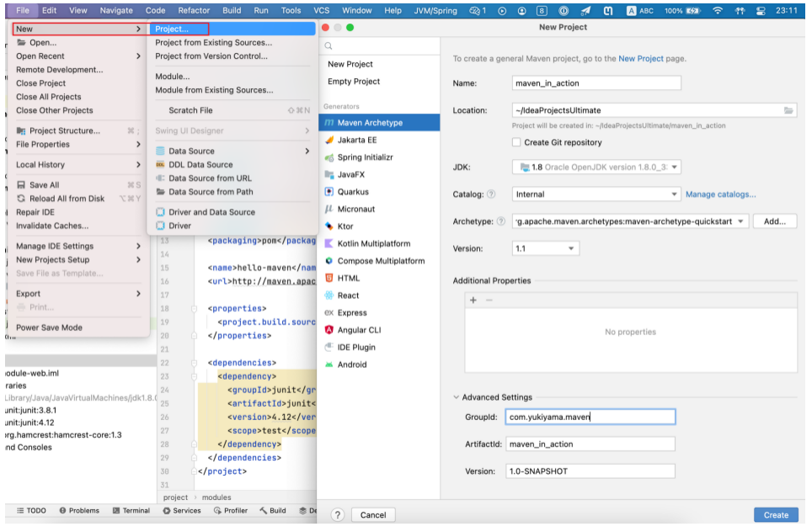
Task: Open the Profiler tool window
Action: click(231, 510)
